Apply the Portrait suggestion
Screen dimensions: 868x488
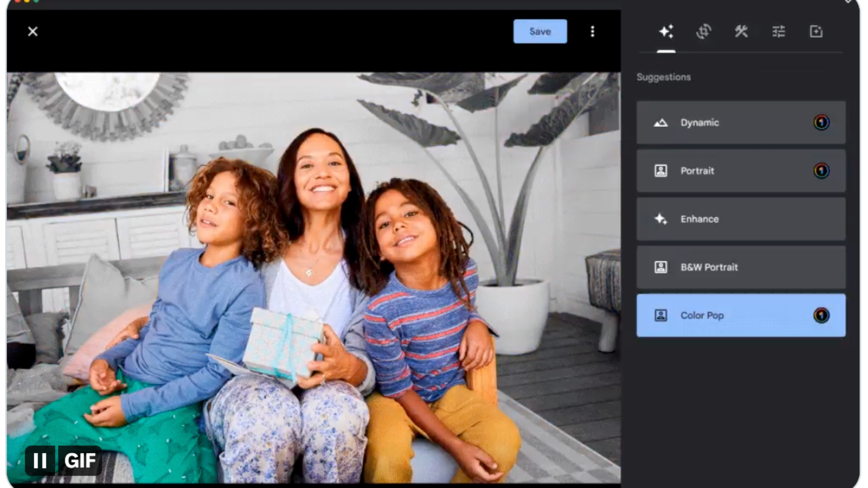point(741,171)
